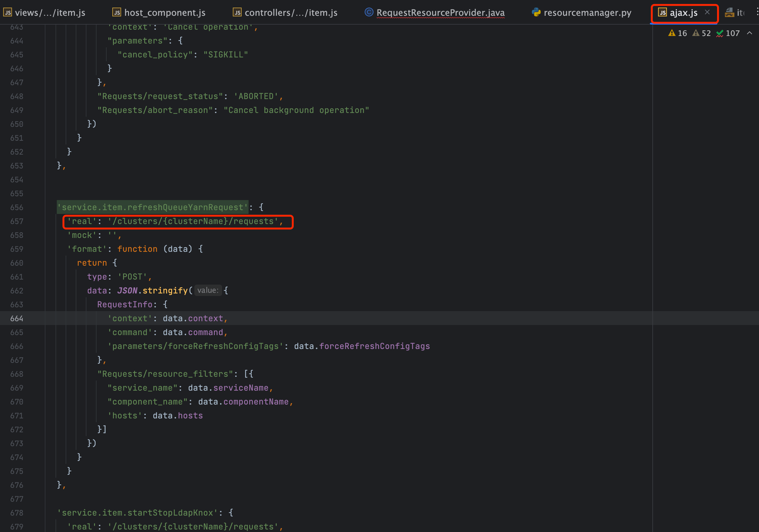Screen dimensions: 759x532
Task: Switch to the resourcemanager.py tab
Action: pyautogui.click(x=582, y=13)
